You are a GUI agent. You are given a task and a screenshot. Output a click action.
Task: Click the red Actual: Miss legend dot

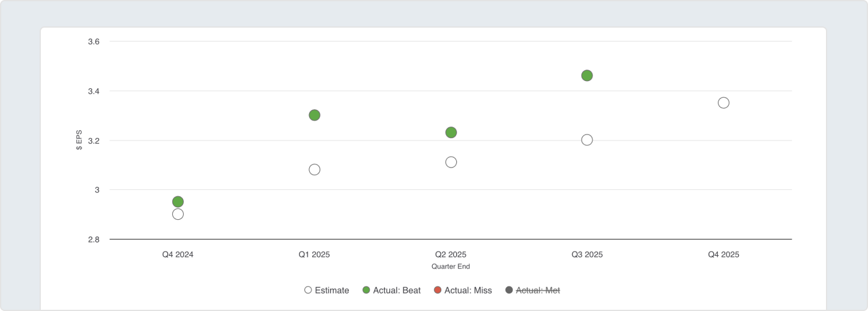[x=438, y=291]
